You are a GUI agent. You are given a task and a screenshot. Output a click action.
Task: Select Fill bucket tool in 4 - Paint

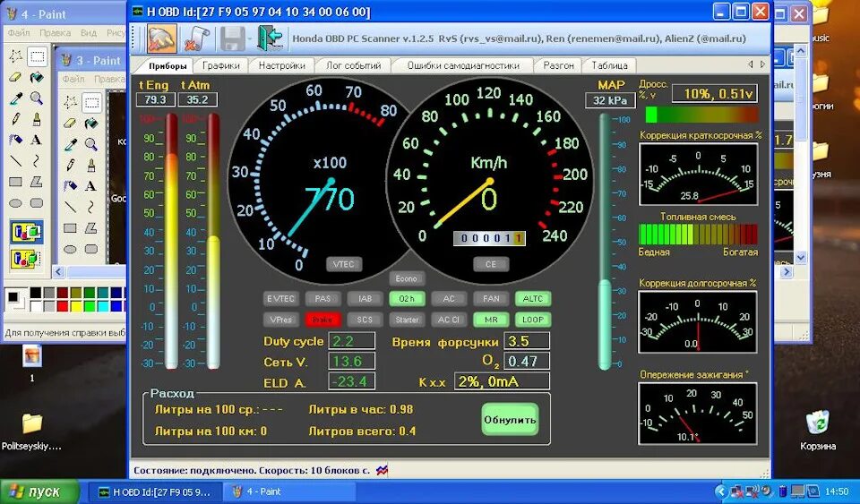(x=37, y=77)
